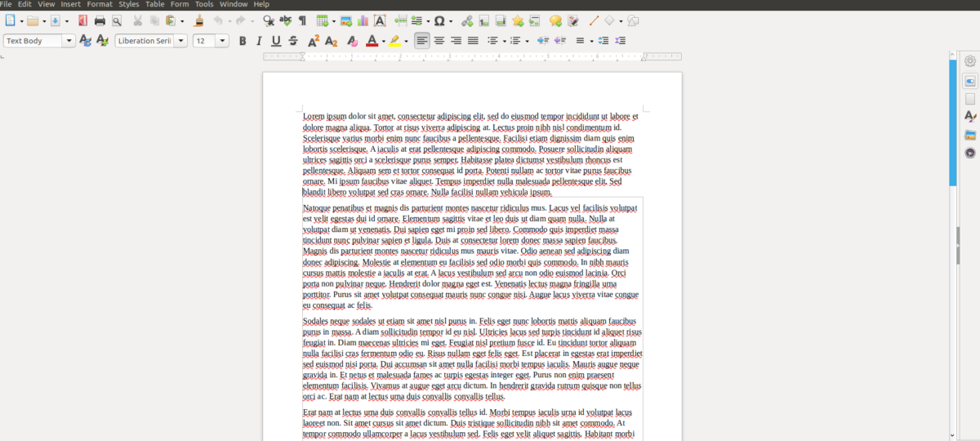Click the Print icon
Screen dimensions: 980x441
[100, 21]
